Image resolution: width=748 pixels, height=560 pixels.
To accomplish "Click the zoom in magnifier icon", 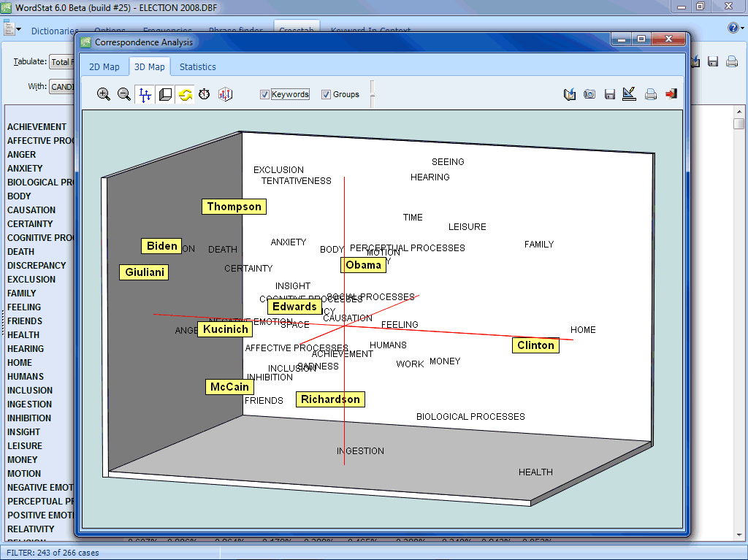I will (104, 94).
